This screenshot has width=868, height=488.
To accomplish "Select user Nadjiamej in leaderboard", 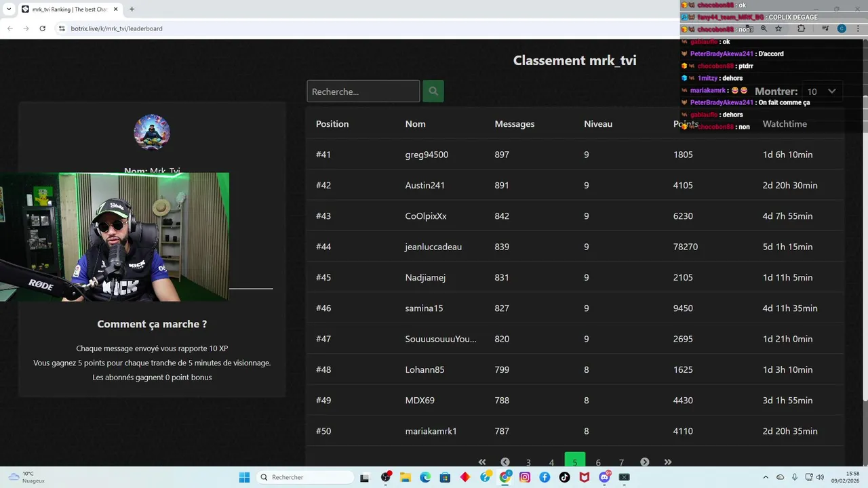I will pyautogui.click(x=425, y=277).
